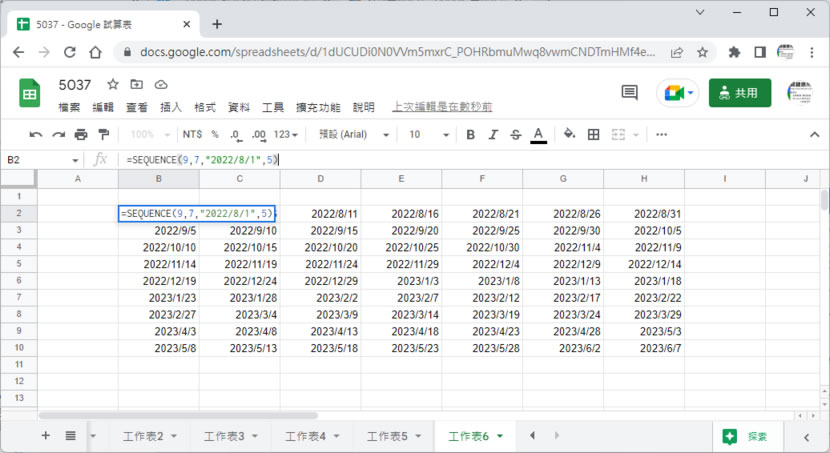Image resolution: width=830 pixels, height=453 pixels.
Task: Select row 5 header
Action: (x=19, y=264)
